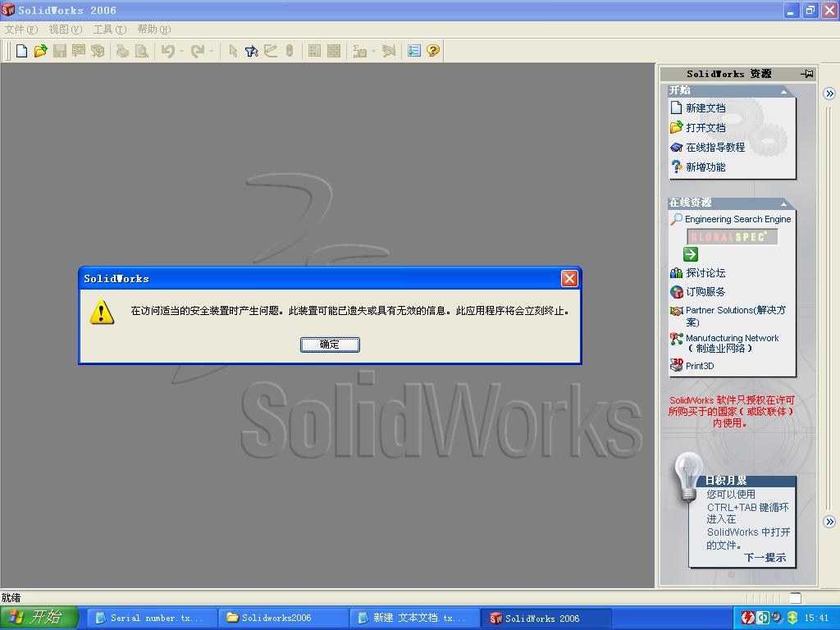Open the 文件 menu
The height and width of the screenshot is (630, 840).
[21, 30]
